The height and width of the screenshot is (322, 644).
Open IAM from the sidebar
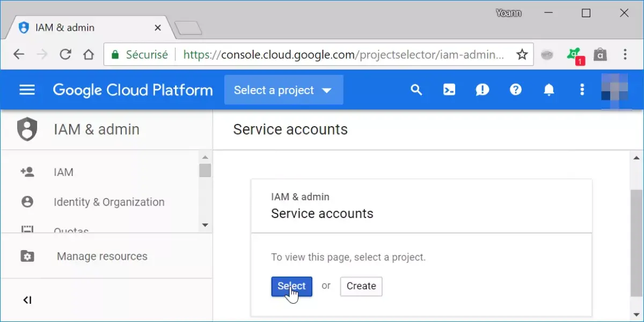(63, 172)
